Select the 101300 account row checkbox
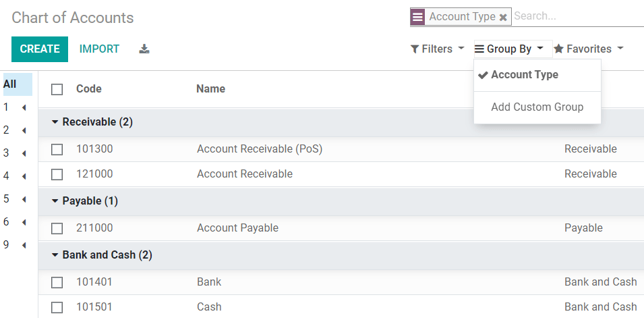This screenshot has height=318, width=644. [57, 149]
